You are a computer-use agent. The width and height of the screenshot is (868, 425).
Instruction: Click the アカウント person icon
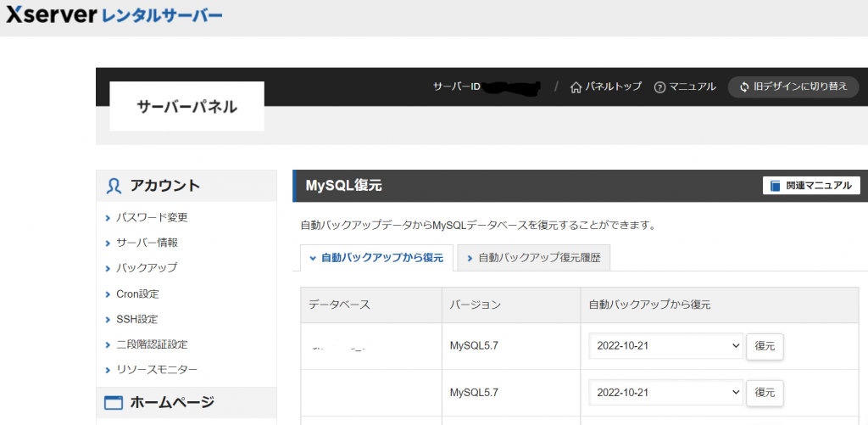(x=114, y=186)
